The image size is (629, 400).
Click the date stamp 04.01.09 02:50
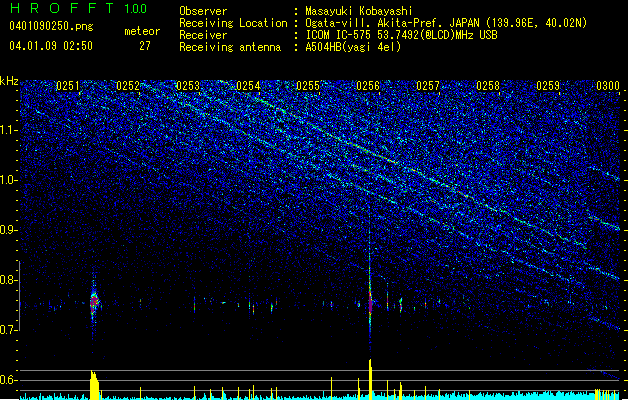point(51,46)
